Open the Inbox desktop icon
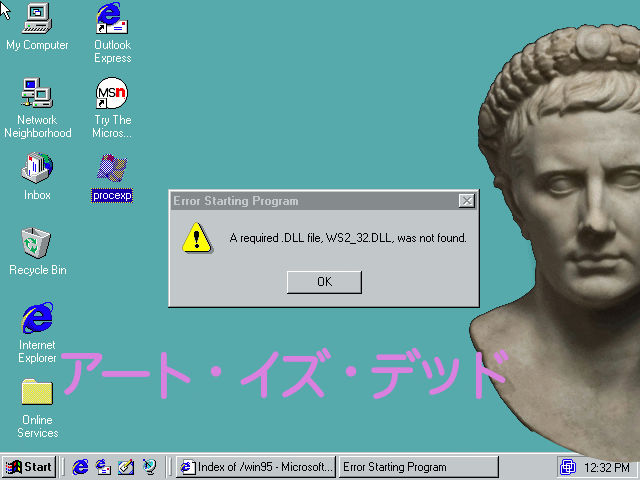 coord(37,168)
